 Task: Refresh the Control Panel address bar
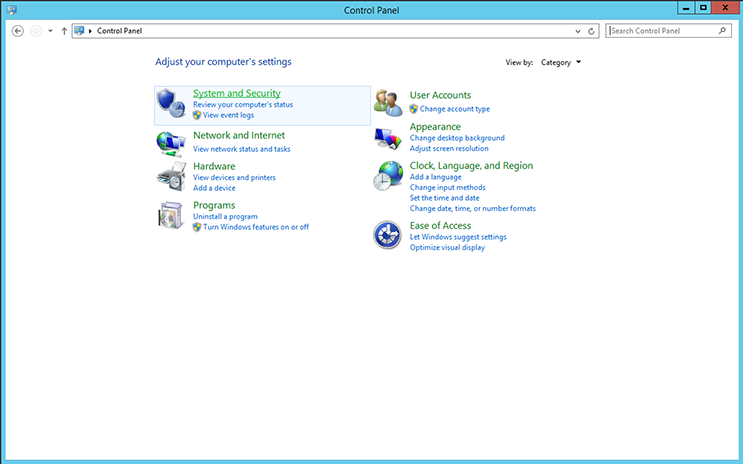591,31
